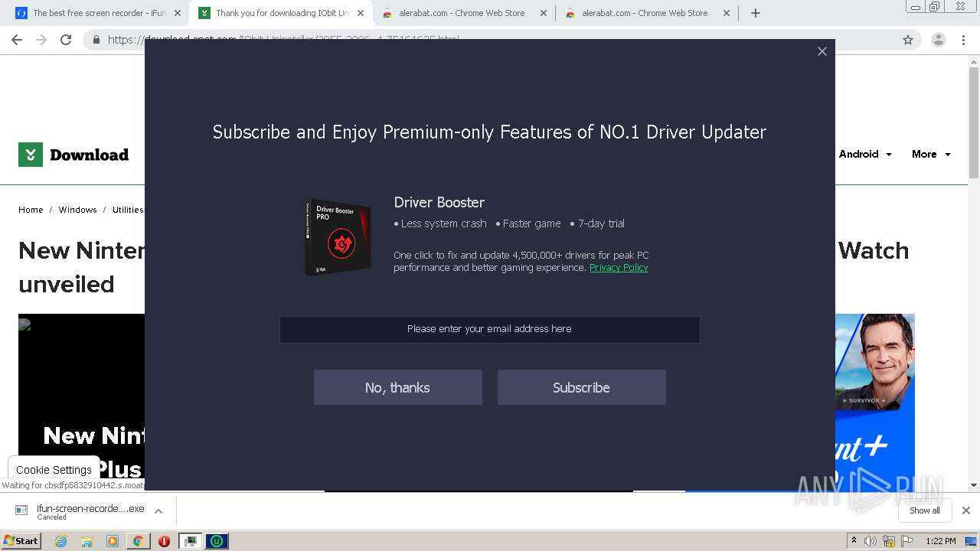Open the New Nintendo article headline
Screen dimensions: 980x551
80,267
